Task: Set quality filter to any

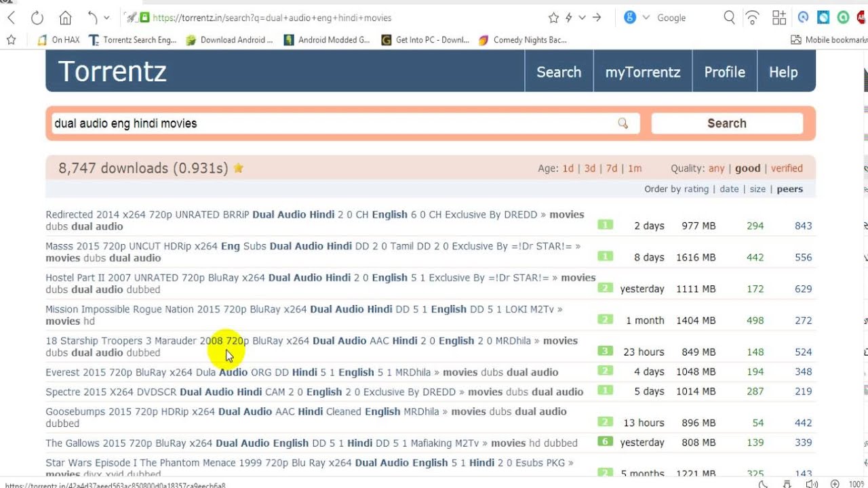Action: 716,168
